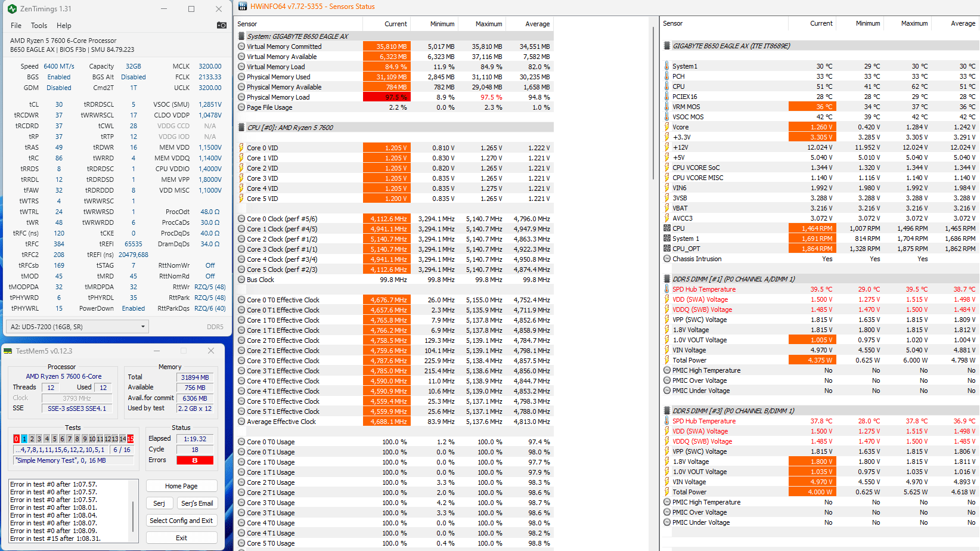Click the thermometer icon beside System1
This screenshot has height=551, width=980.
[667, 66]
